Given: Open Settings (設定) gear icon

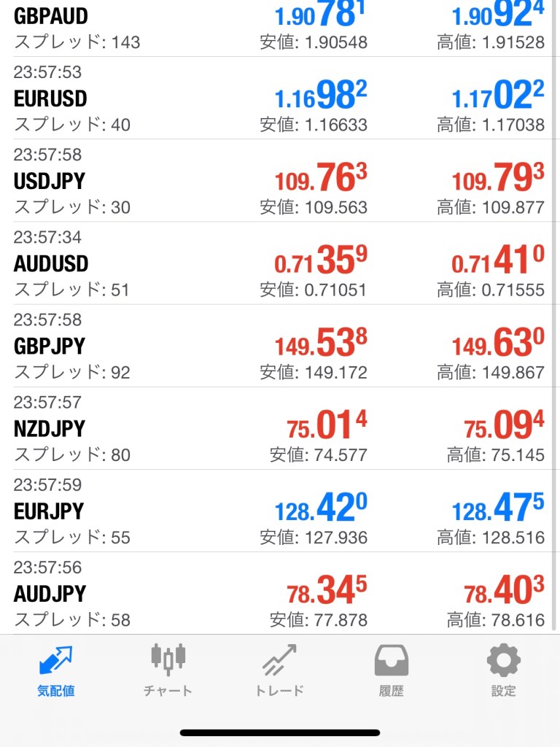Looking at the screenshot, I should [503, 661].
